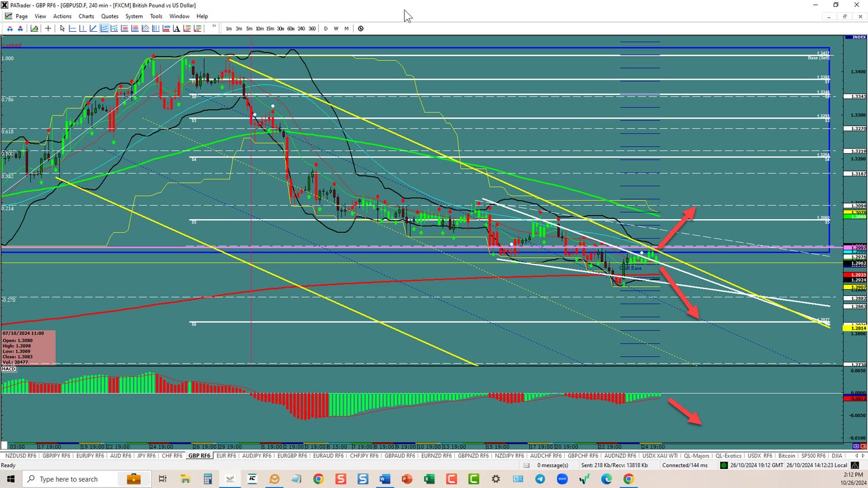Image resolution: width=868 pixels, height=488 pixels.
Task: Switch chart to 1m timeframe
Action: pos(229,28)
